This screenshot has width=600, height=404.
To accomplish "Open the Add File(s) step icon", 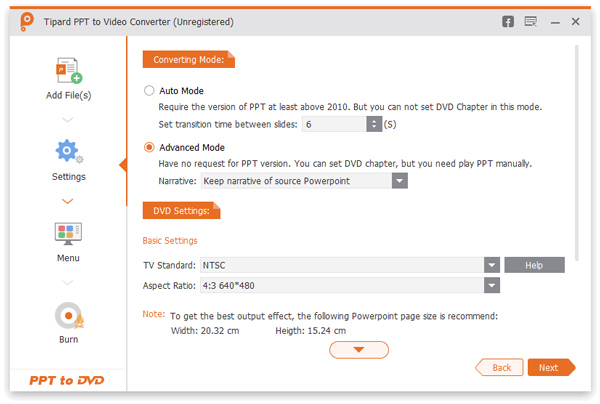I will 69,70.
